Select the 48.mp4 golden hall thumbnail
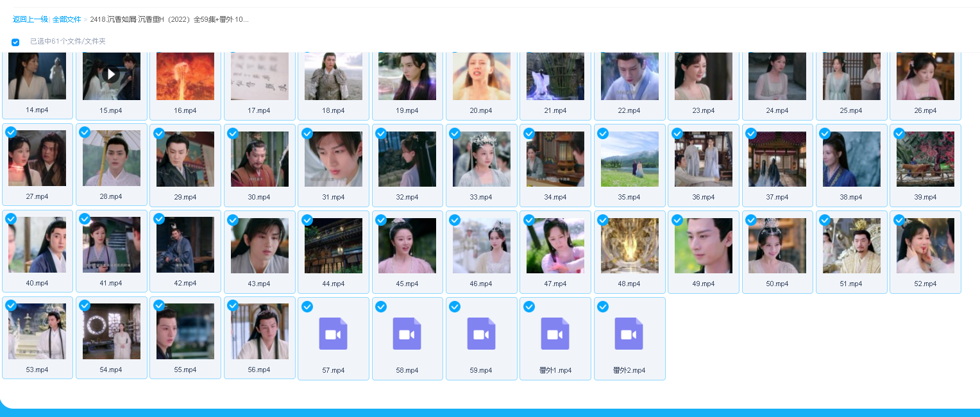This screenshot has height=417, width=980. (x=629, y=246)
